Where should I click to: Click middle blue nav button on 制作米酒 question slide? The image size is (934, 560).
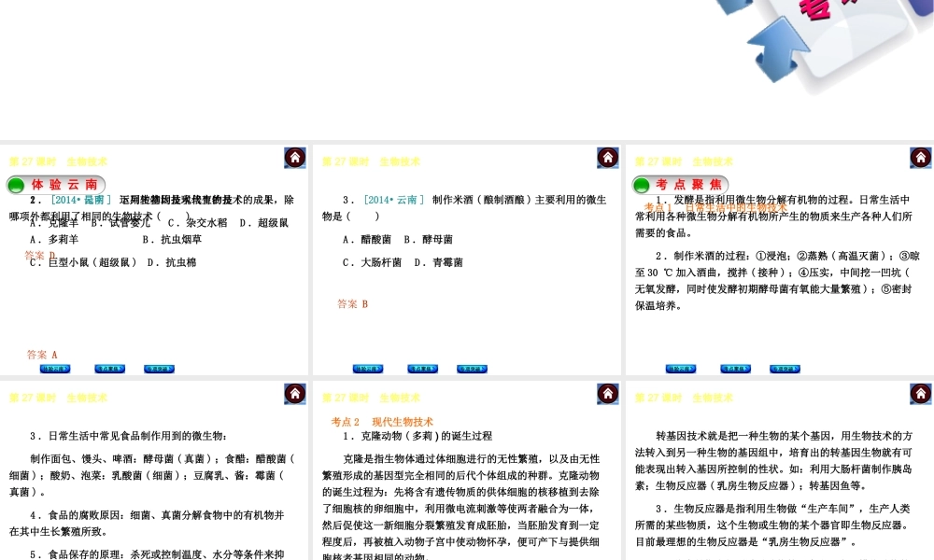(422, 369)
